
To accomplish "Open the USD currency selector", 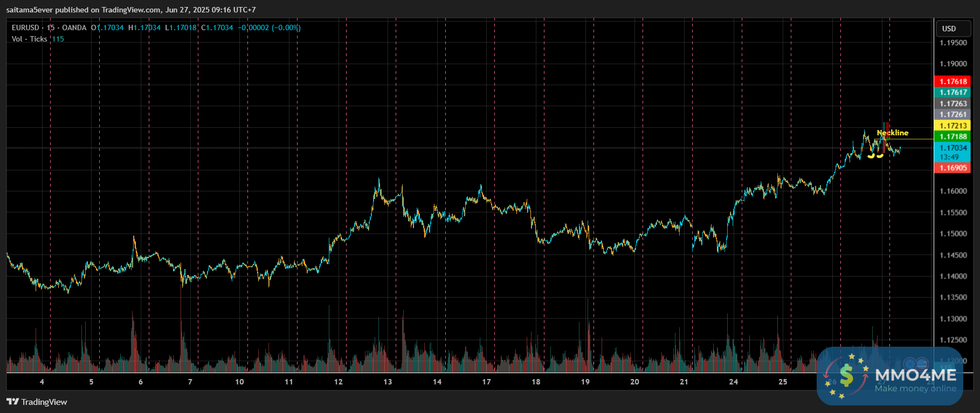I will tap(952, 29).
